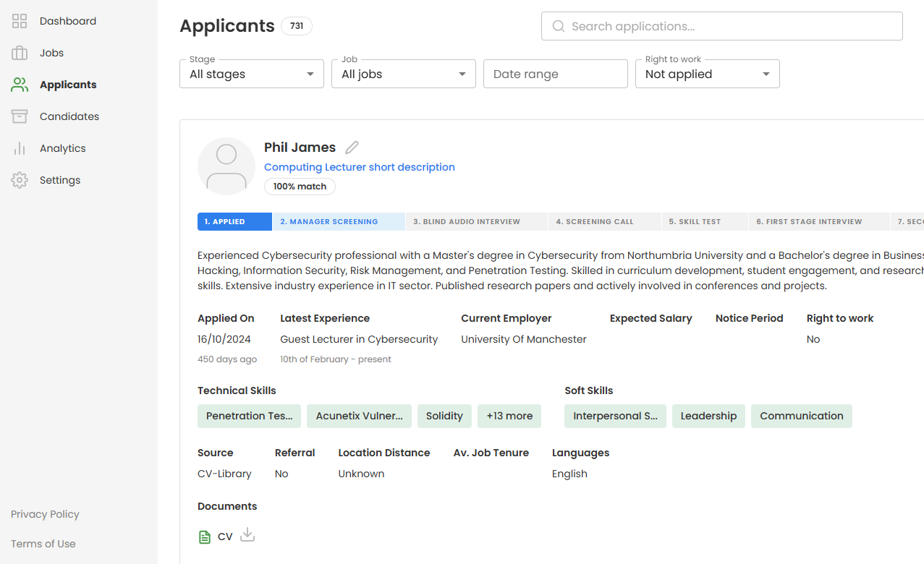Expand technical skills with the +13 more chip
This screenshot has height=564, width=924.
click(x=509, y=416)
